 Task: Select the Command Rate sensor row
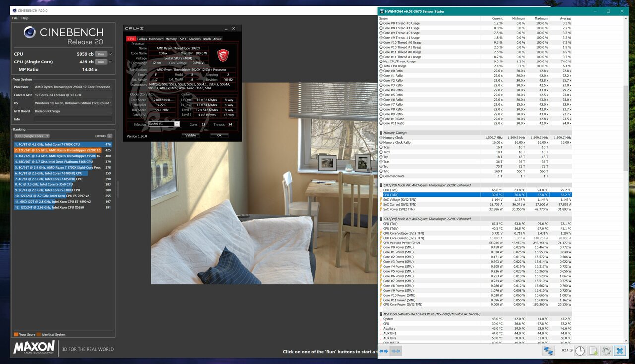pos(475,176)
